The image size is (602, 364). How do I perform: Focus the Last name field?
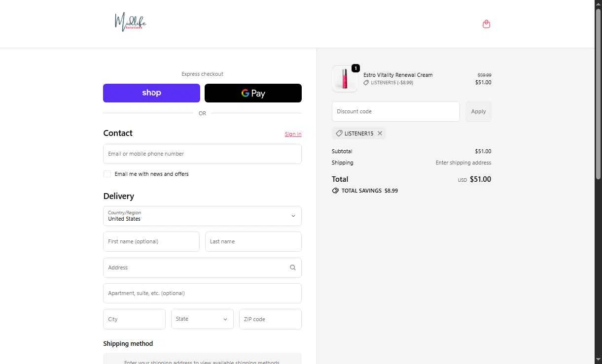[253, 241]
